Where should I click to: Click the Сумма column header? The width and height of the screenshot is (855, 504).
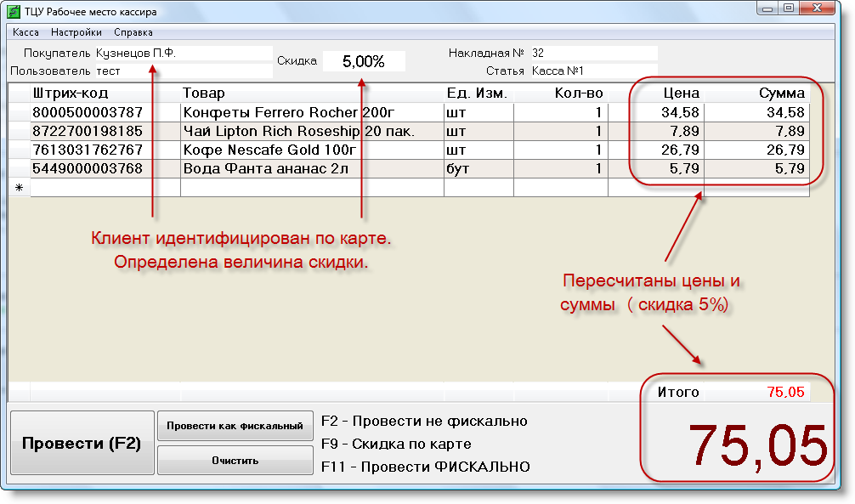[757, 93]
